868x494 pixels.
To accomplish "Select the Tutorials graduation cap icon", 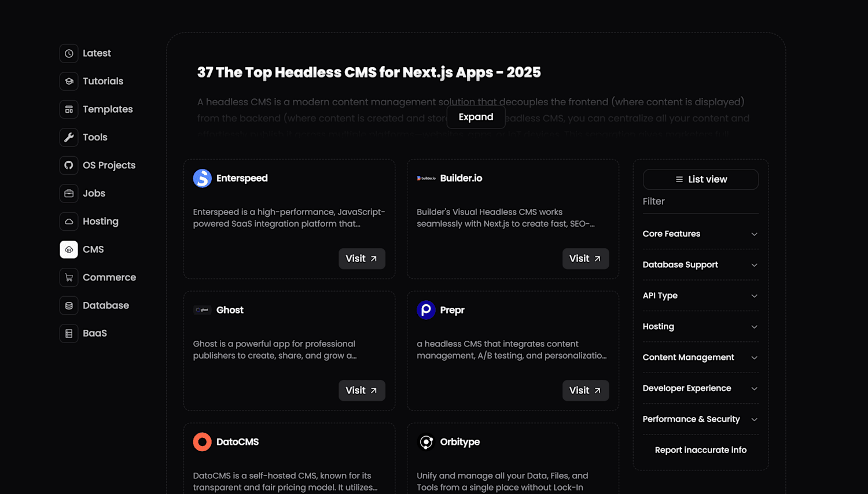I will pos(69,81).
